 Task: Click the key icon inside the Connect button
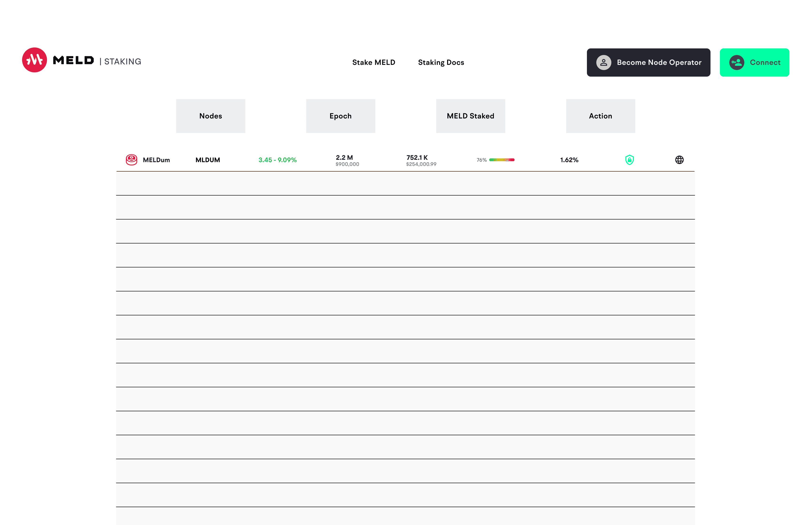[x=737, y=62]
